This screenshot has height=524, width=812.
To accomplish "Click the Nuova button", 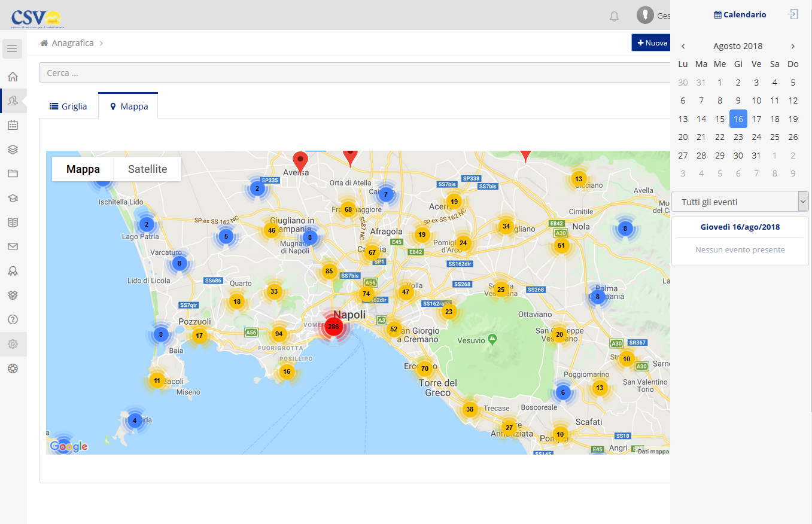I will point(651,43).
